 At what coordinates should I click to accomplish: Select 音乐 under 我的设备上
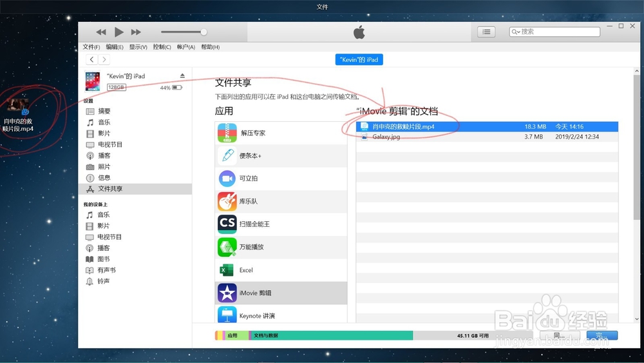point(104,215)
